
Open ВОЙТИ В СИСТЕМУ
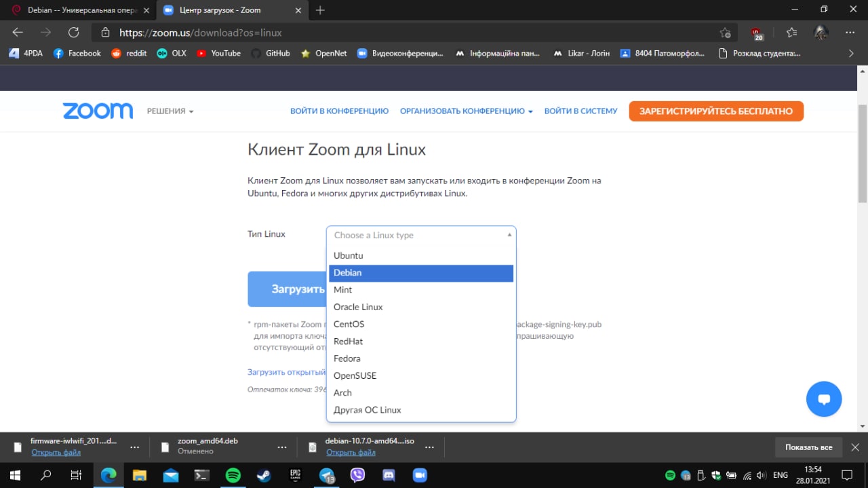pos(581,111)
